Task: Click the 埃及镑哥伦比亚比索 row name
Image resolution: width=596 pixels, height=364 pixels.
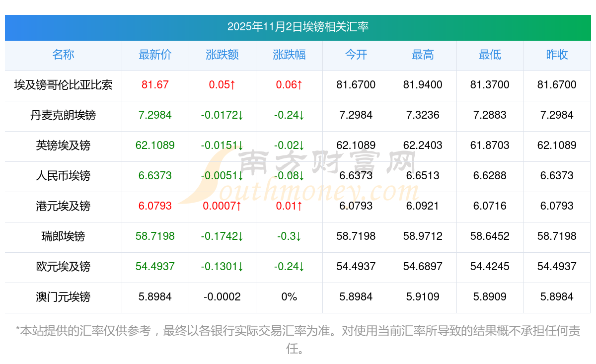Action: point(63,85)
